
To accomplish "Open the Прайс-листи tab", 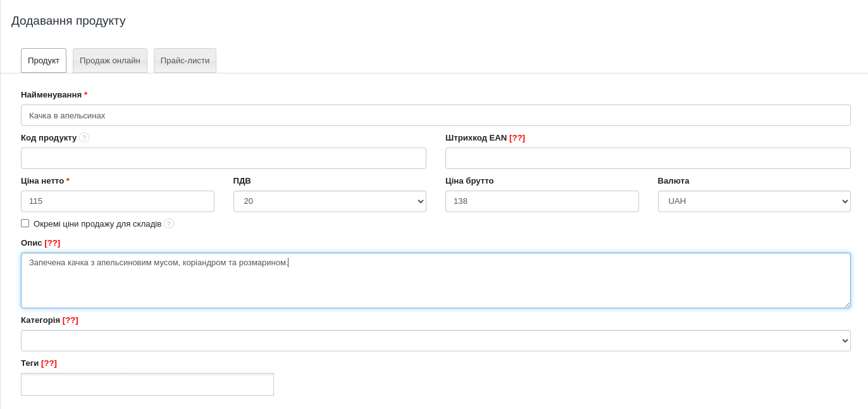I will [x=185, y=61].
